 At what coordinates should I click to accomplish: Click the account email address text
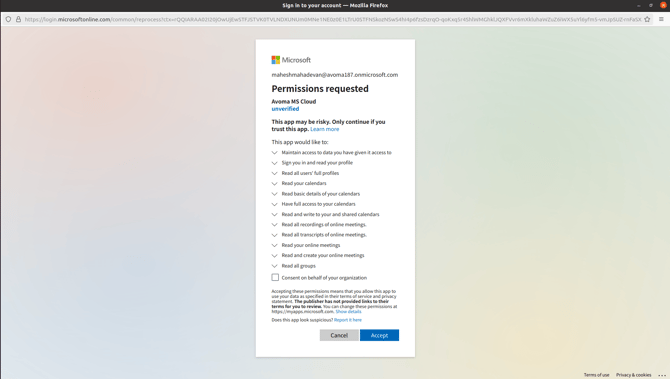335,74
